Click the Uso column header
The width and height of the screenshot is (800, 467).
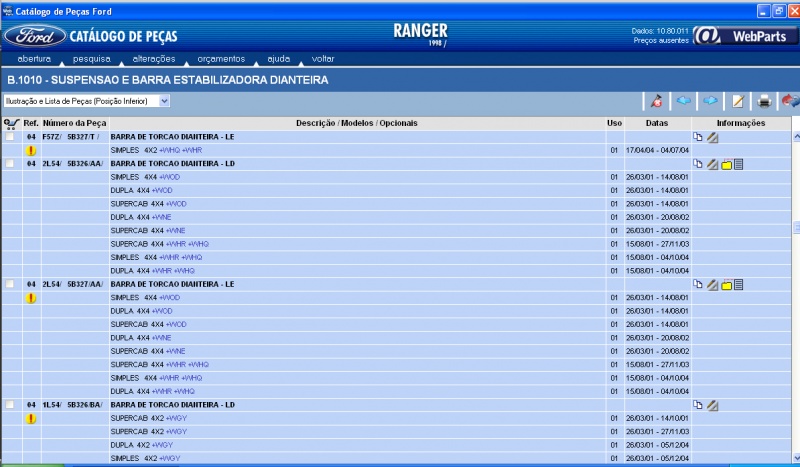614,123
